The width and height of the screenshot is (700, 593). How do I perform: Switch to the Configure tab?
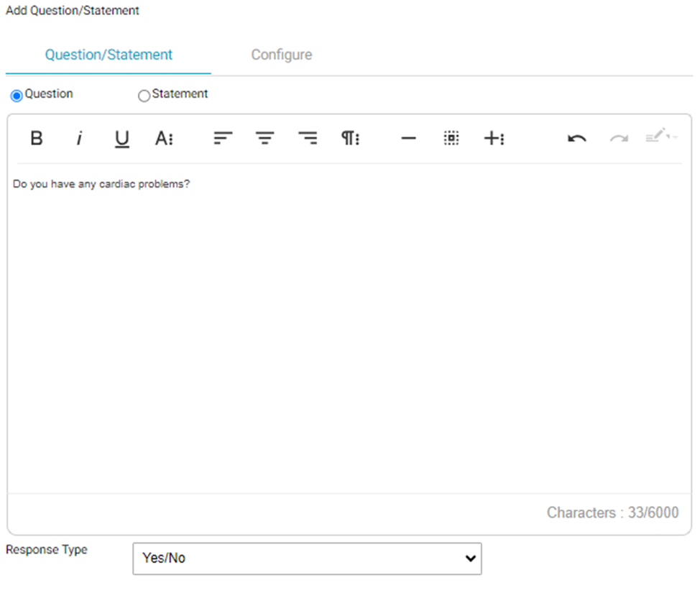click(x=281, y=55)
